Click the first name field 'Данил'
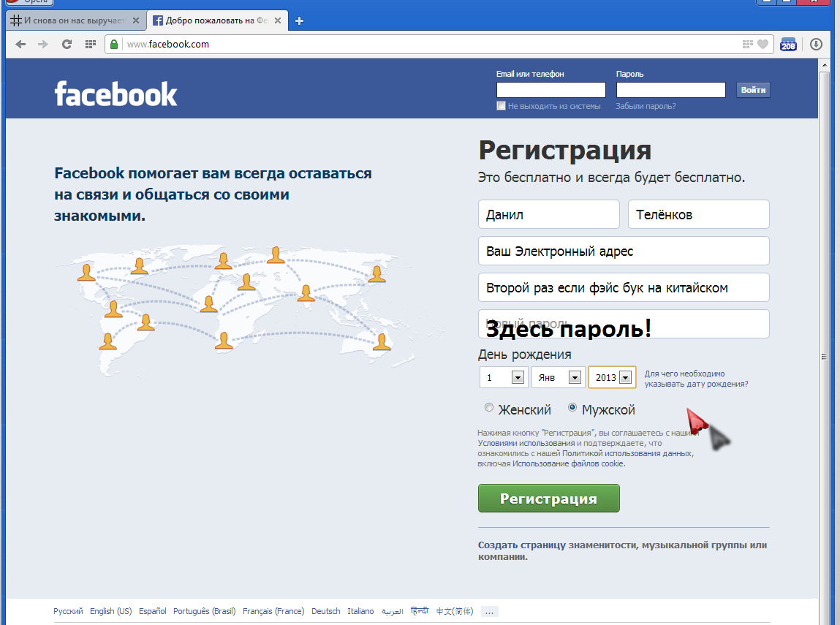This screenshot has height=625, width=840. click(x=548, y=214)
